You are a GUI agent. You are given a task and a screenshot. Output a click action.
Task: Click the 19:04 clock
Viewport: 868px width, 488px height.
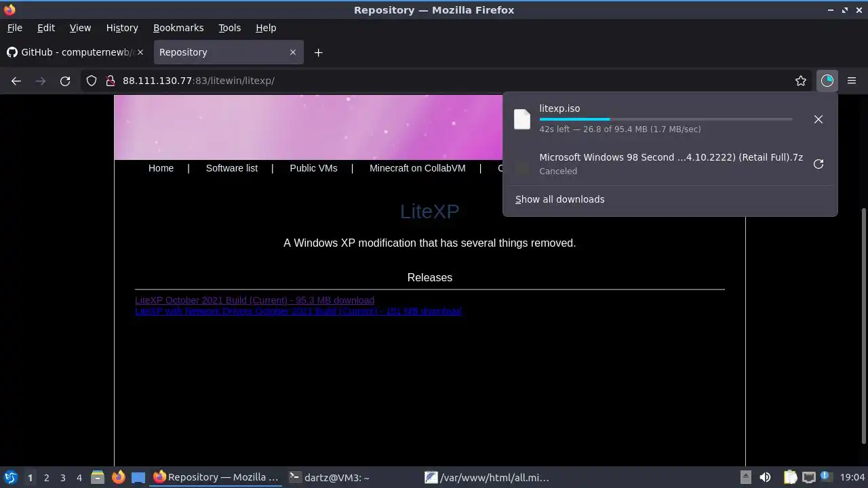coord(852,477)
